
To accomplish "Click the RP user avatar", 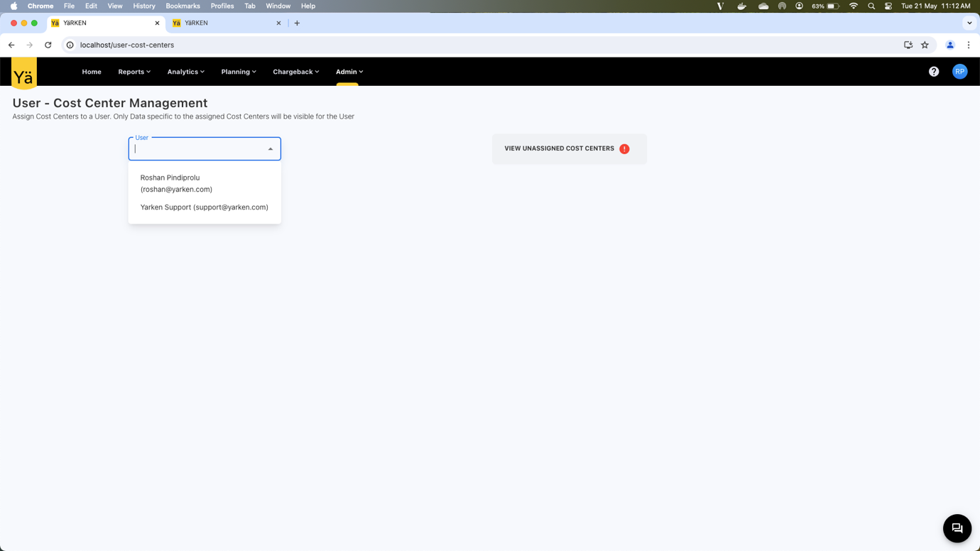I will [x=959, y=72].
